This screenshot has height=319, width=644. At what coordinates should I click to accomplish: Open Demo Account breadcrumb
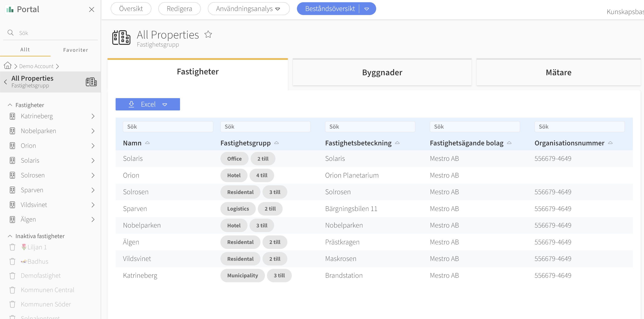click(36, 66)
